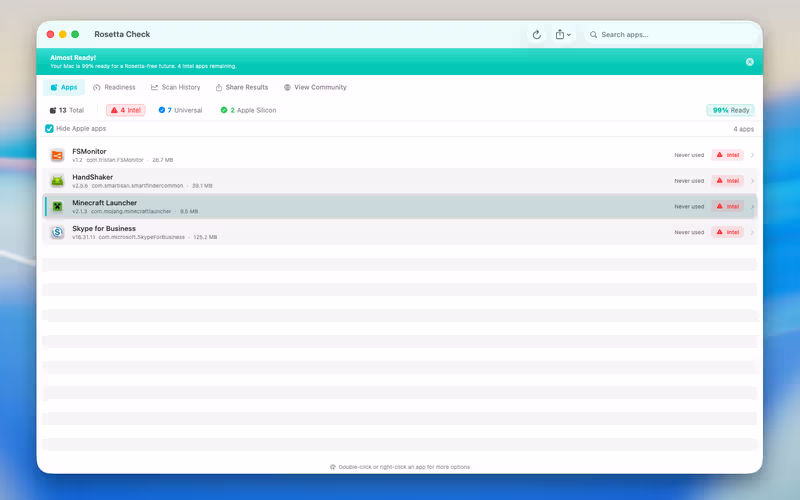Click the com.microsoft.SkypeForBusiness bundle identifier
This screenshot has height=500, width=800.
(142, 237)
